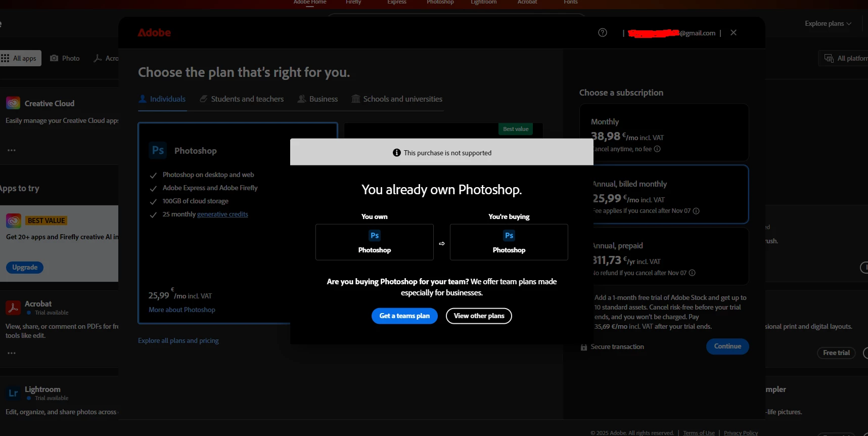Click info icon beside Fee applies Nov 07
Screen dimensions: 868x436
coord(696,211)
